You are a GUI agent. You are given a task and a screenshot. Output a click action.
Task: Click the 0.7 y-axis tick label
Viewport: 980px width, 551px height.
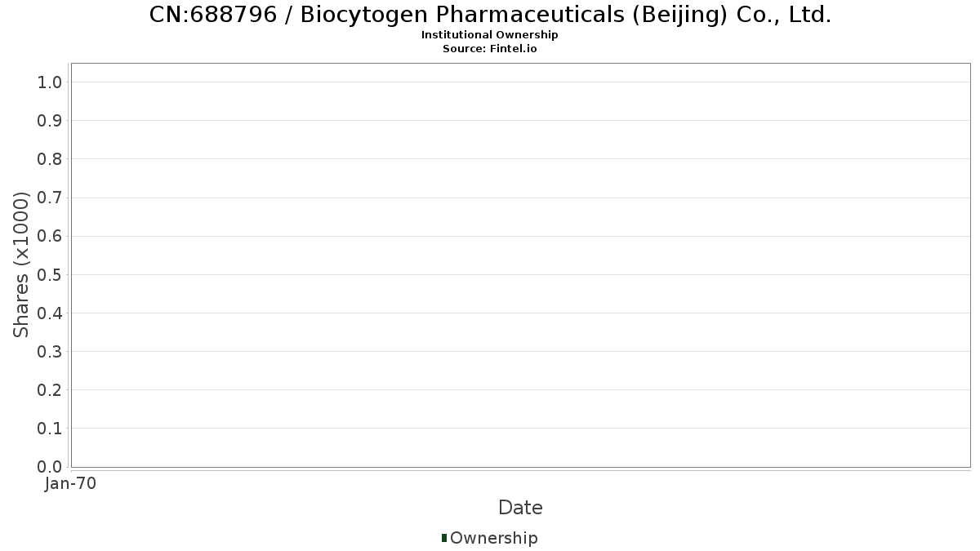(x=50, y=198)
